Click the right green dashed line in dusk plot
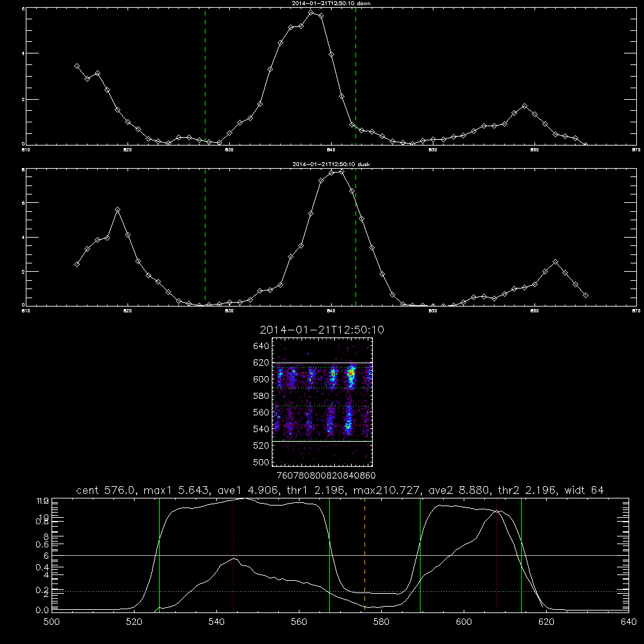Viewport: 644px width, 644px height. coord(355,237)
